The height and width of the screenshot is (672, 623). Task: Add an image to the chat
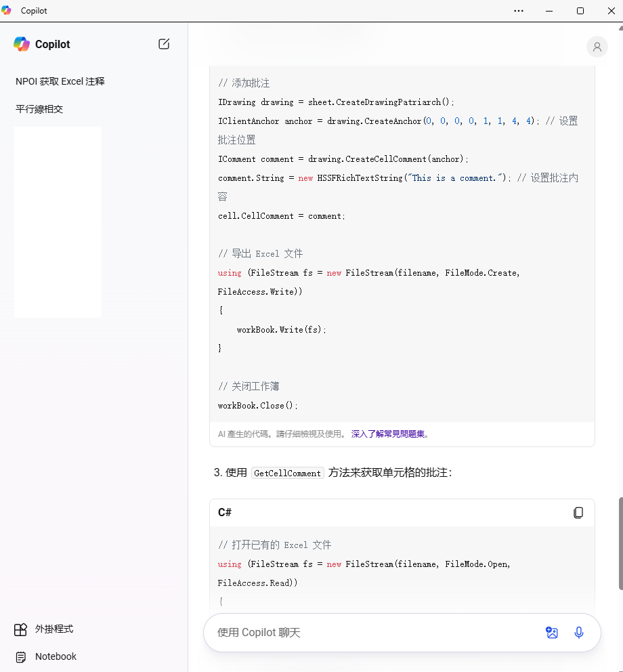pyautogui.click(x=551, y=633)
